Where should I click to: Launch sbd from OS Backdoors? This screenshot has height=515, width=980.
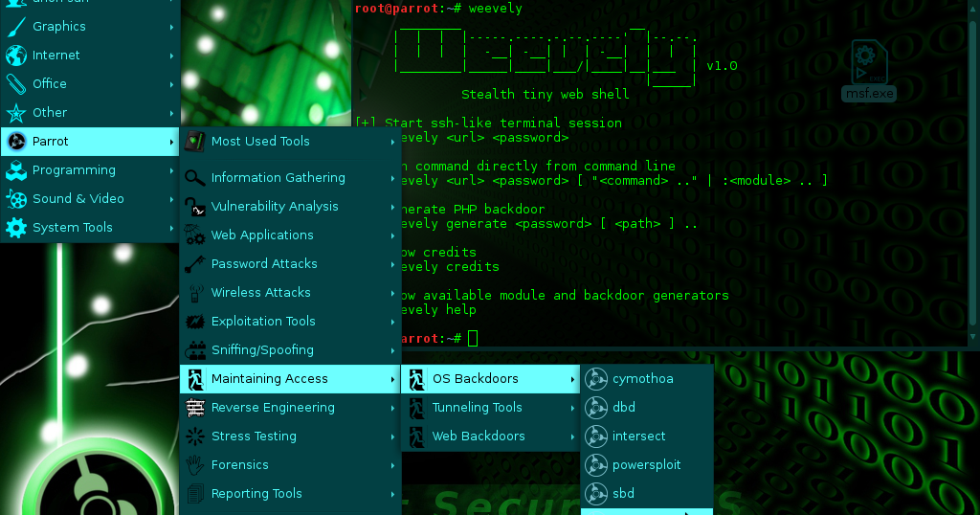pyautogui.click(x=647, y=494)
